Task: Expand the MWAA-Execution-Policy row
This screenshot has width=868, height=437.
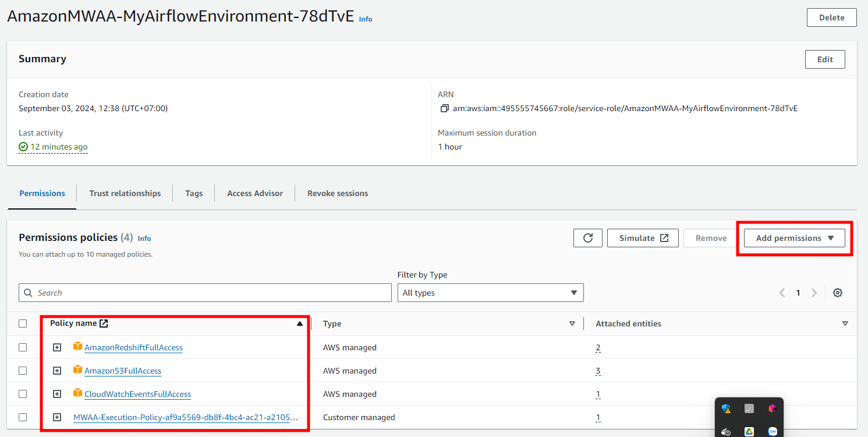Action: 57,417
